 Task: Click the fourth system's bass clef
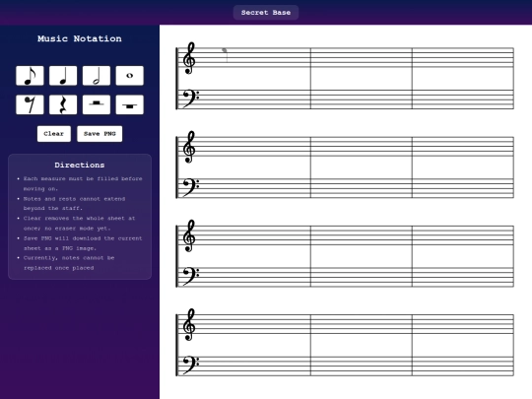[x=191, y=366]
